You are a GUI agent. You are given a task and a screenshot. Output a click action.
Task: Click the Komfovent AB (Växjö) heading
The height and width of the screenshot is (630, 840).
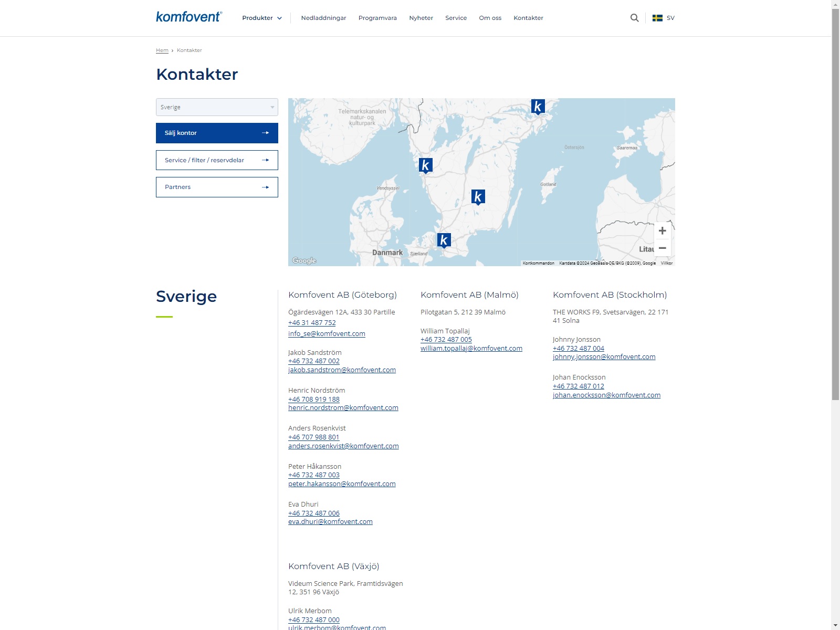point(334,566)
